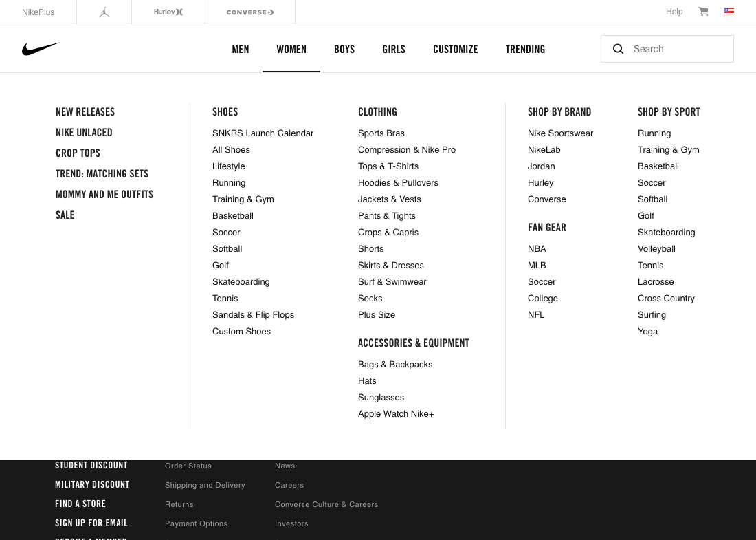Click the NikePlus link in top bar
This screenshot has width=756, height=540.
tap(38, 12)
